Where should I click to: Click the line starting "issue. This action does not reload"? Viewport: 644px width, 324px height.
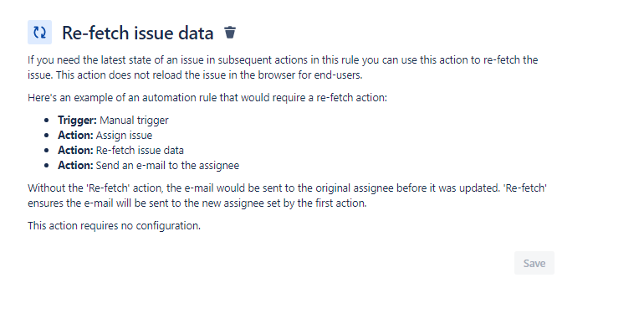(x=195, y=75)
